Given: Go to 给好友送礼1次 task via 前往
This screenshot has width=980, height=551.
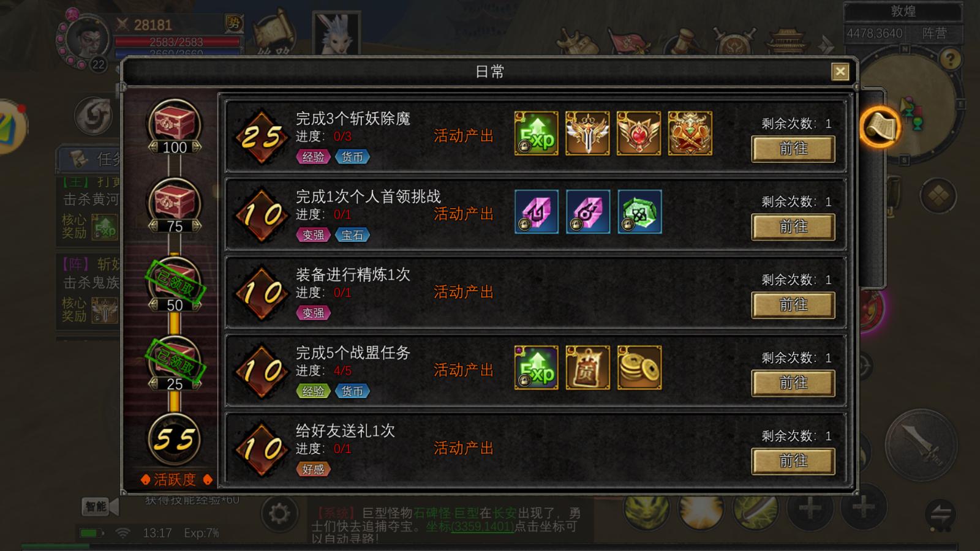Looking at the screenshot, I should tap(793, 461).
